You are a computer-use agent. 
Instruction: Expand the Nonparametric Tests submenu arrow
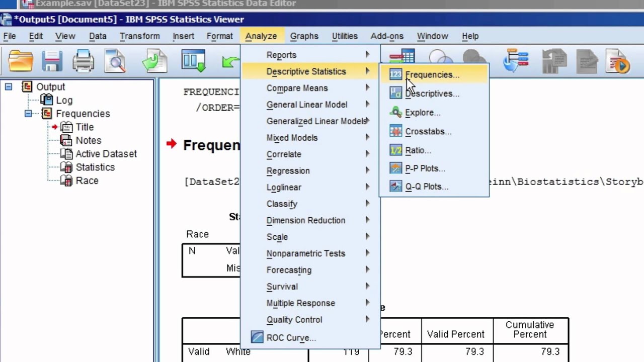(368, 253)
